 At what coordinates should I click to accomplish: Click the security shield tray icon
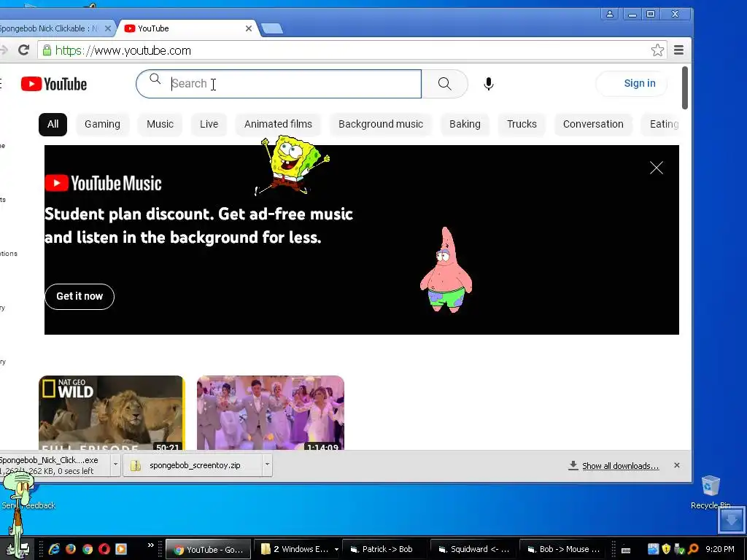(666, 549)
